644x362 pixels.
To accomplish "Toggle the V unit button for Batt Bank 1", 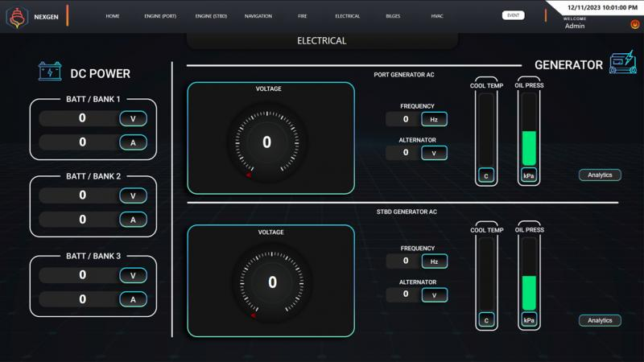I will pos(133,119).
